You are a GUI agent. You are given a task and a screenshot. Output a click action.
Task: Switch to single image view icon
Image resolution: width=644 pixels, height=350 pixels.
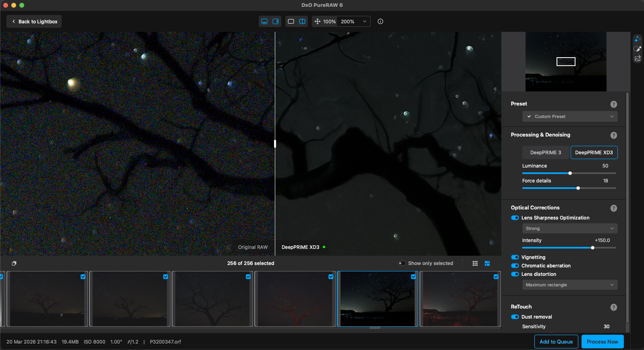(x=291, y=21)
